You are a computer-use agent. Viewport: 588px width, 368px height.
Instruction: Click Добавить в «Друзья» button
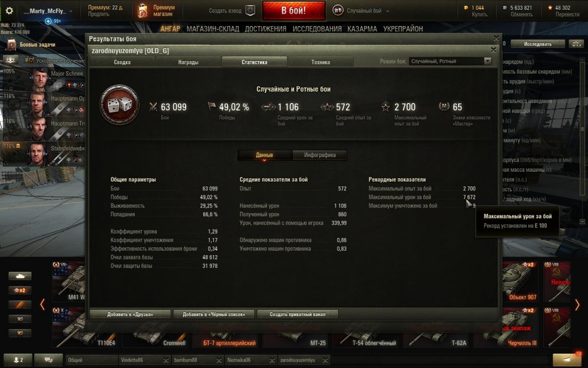click(130, 314)
